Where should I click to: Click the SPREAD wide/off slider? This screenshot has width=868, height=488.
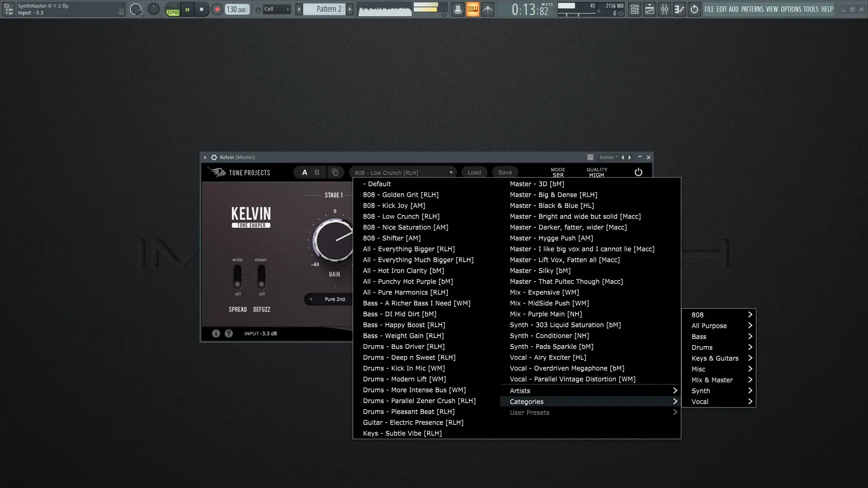click(237, 277)
